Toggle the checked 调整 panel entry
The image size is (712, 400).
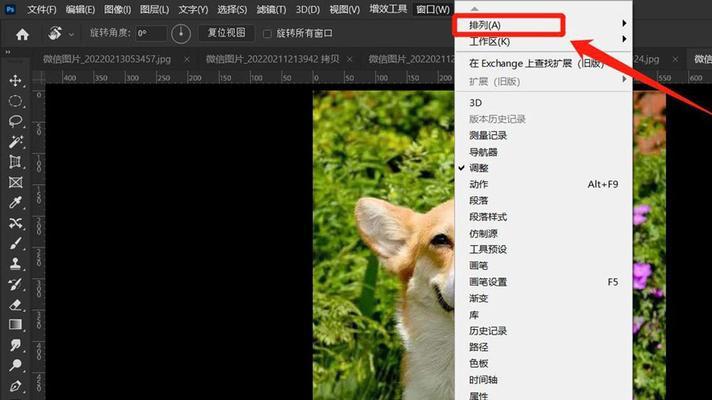pyautogui.click(x=544, y=168)
